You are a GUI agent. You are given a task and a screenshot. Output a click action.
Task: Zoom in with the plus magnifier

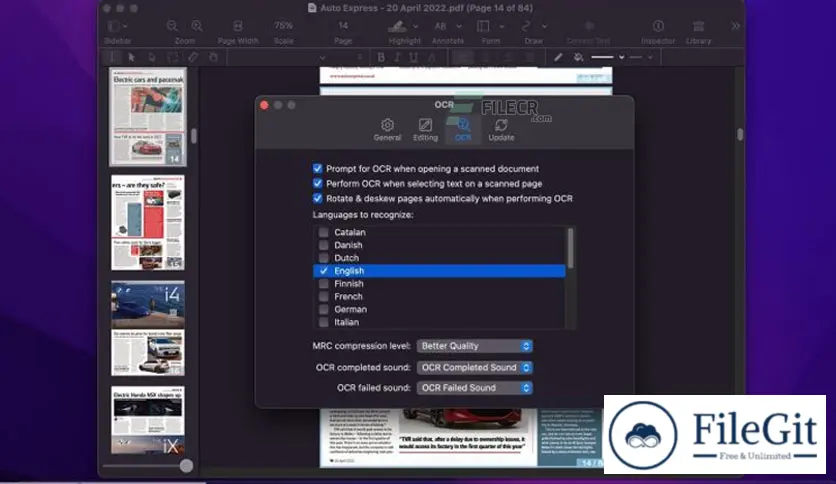tap(197, 26)
